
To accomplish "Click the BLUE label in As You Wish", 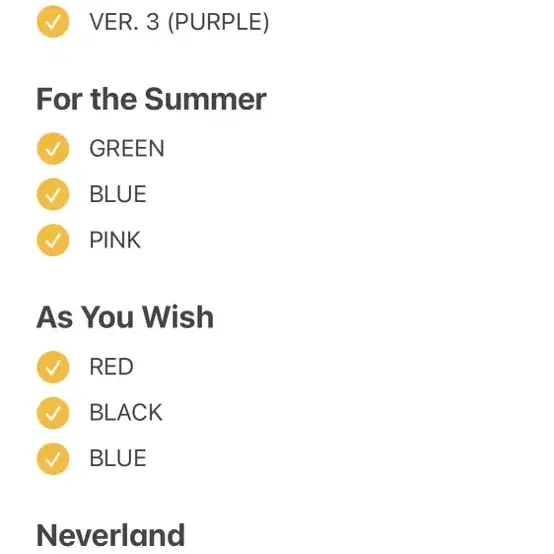I will pyautogui.click(x=118, y=458).
